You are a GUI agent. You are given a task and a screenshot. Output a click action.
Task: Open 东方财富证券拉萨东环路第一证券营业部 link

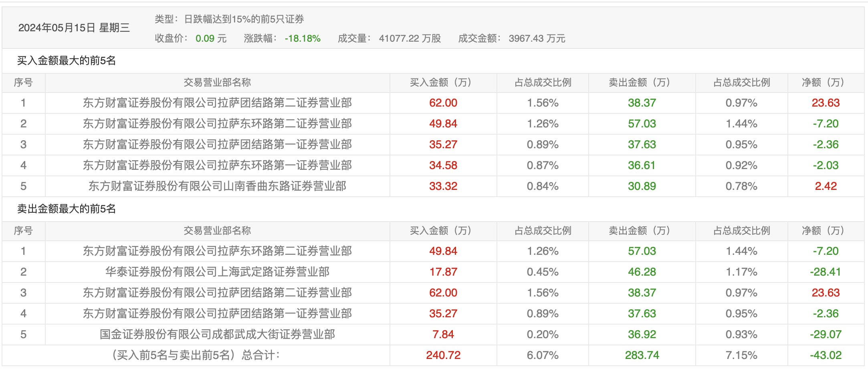[217, 165]
